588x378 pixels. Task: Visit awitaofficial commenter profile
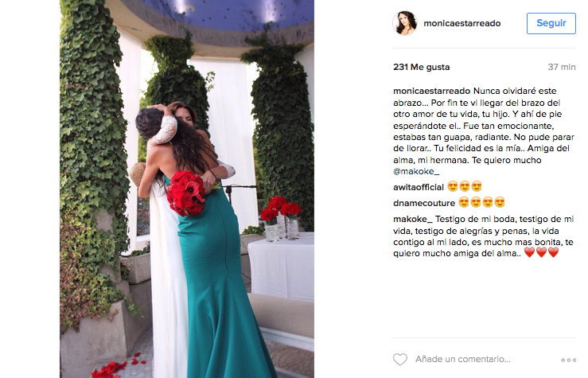click(x=419, y=187)
